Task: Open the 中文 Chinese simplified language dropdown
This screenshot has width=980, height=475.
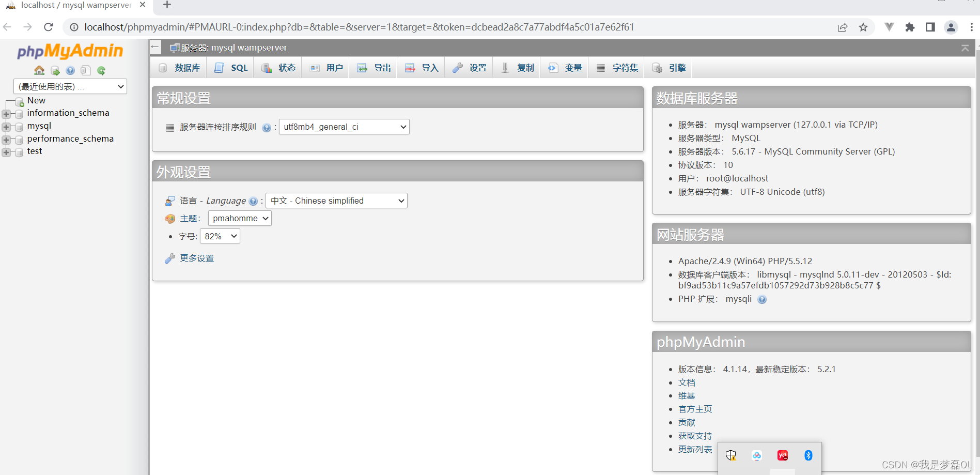Action: point(336,201)
